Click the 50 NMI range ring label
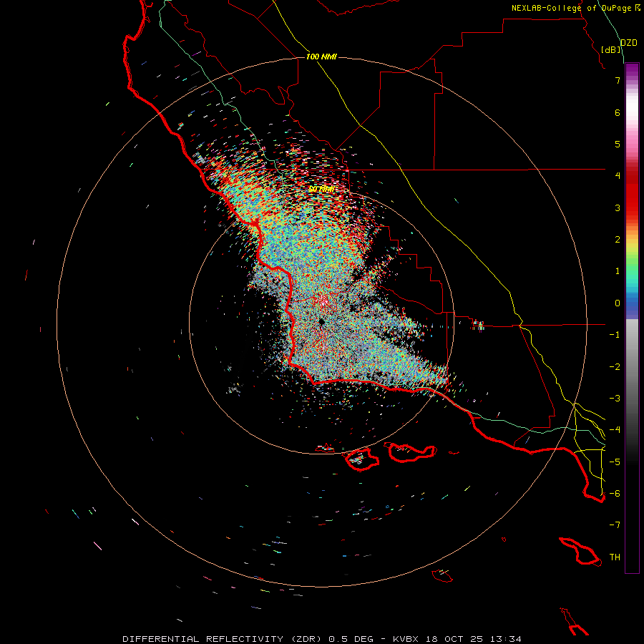Viewport: 644px width, 644px height. tap(321, 190)
